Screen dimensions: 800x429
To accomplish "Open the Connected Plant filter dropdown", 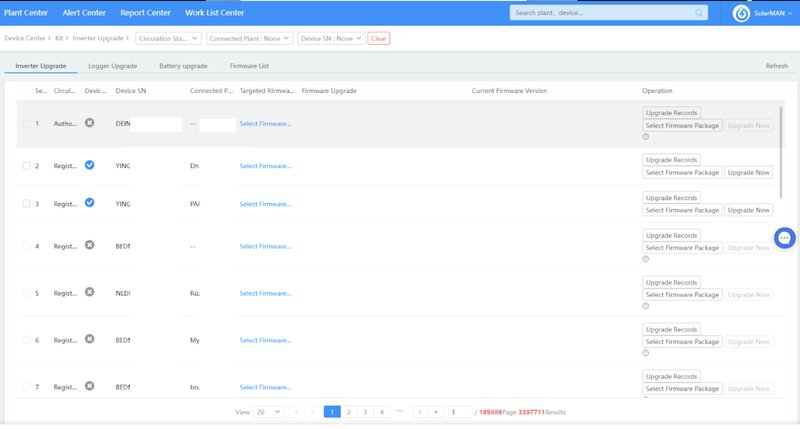I will pyautogui.click(x=249, y=38).
